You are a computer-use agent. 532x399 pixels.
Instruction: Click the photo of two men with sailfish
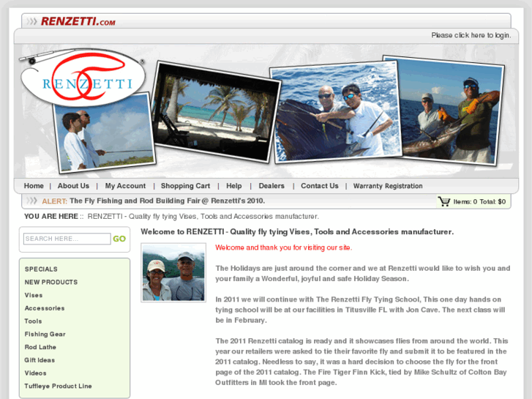pos(337,112)
